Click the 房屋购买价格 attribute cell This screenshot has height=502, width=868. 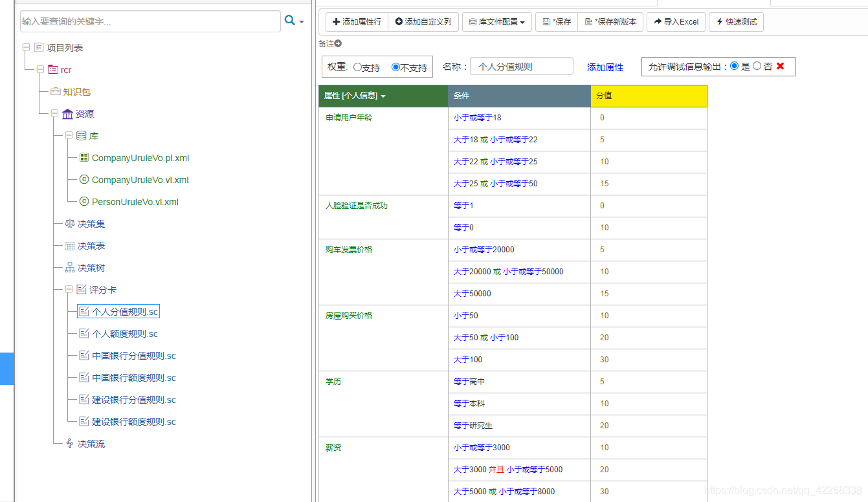coord(383,338)
